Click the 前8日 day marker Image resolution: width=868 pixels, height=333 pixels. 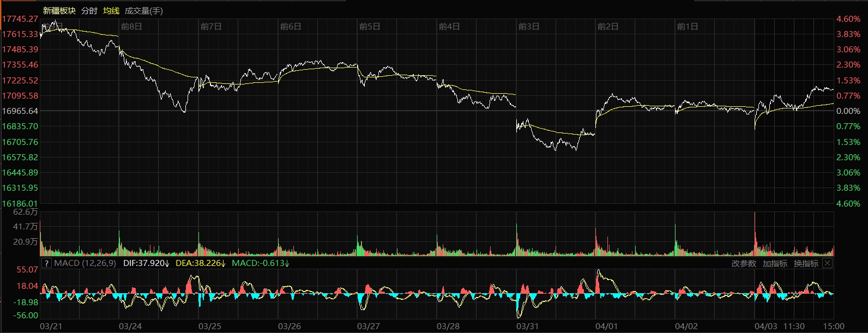pos(131,26)
